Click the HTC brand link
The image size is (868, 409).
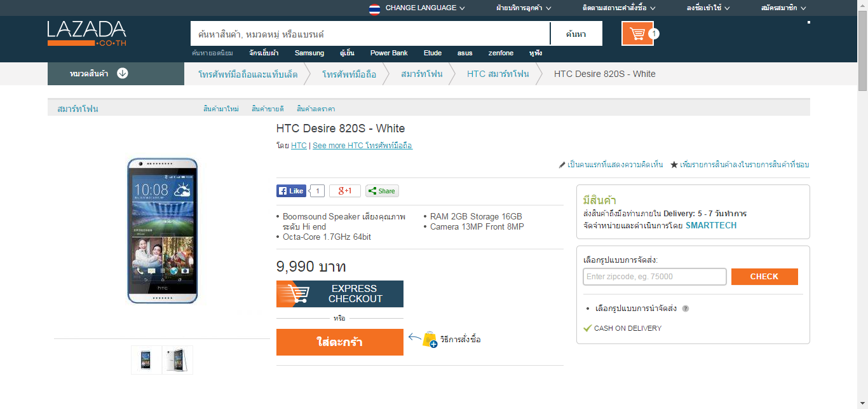pyautogui.click(x=299, y=146)
